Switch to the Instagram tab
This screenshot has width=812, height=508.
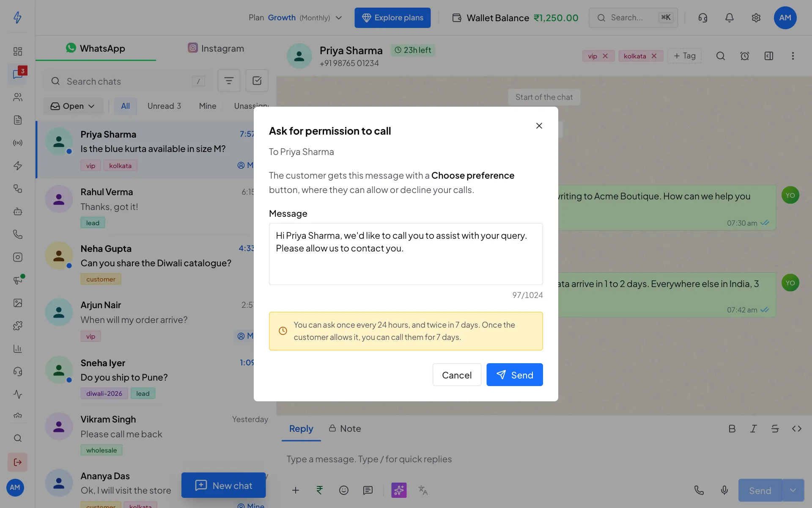216,48
